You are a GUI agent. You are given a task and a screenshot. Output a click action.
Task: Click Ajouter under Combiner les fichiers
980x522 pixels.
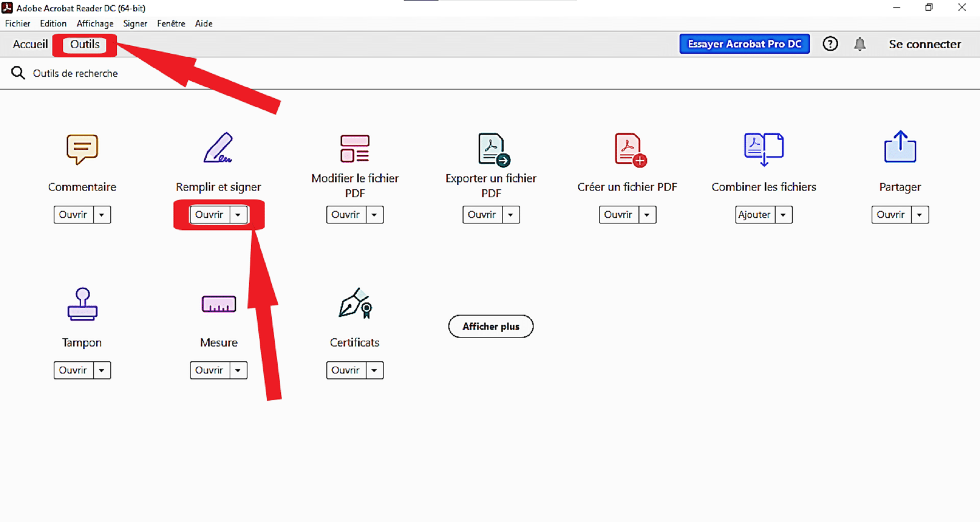coord(755,215)
